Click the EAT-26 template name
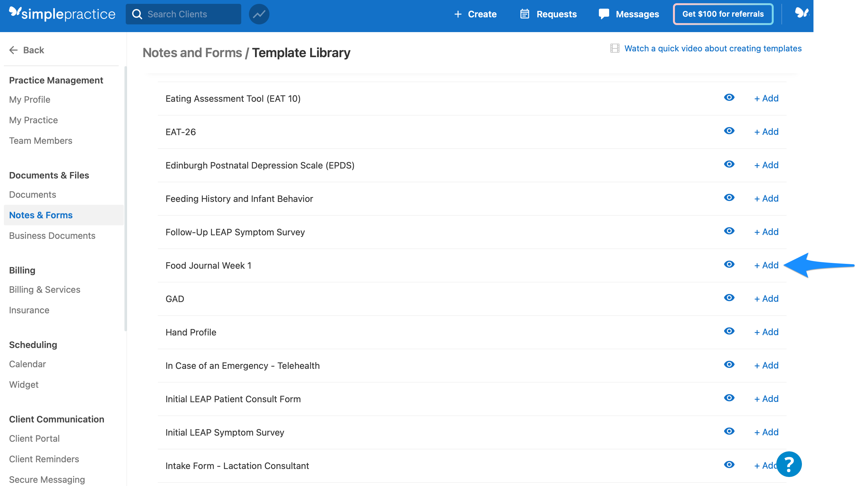 click(x=181, y=132)
